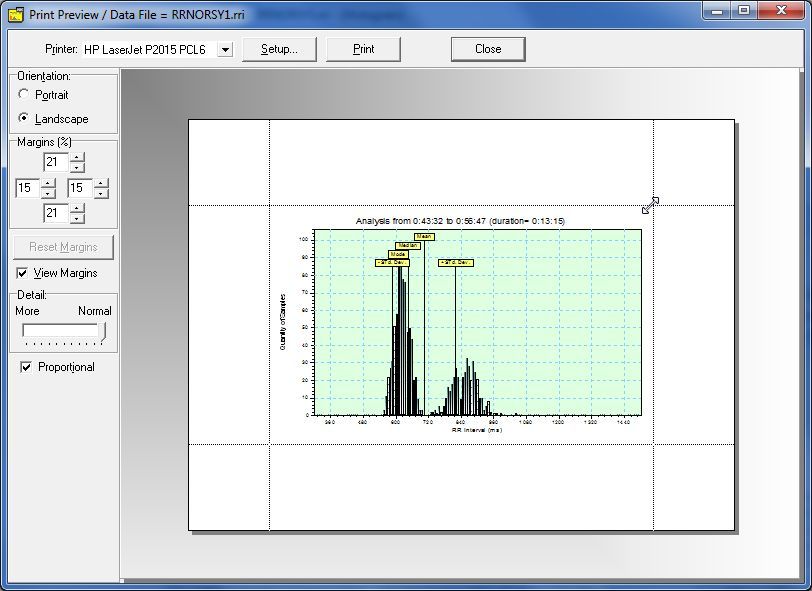Decrease the right margin with down arrow
812x591 pixels.
click(101, 193)
